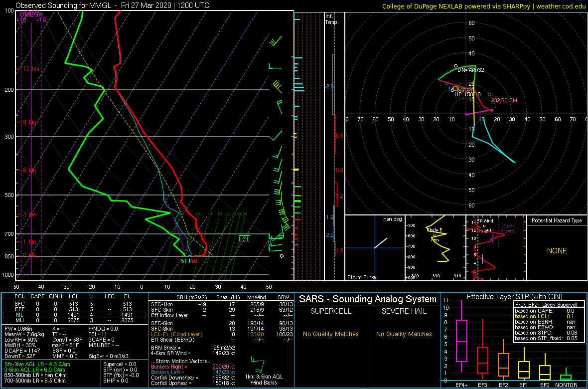Select the Storm Slinky panel label
This screenshot has height=389, width=588.
pyautogui.click(x=362, y=277)
